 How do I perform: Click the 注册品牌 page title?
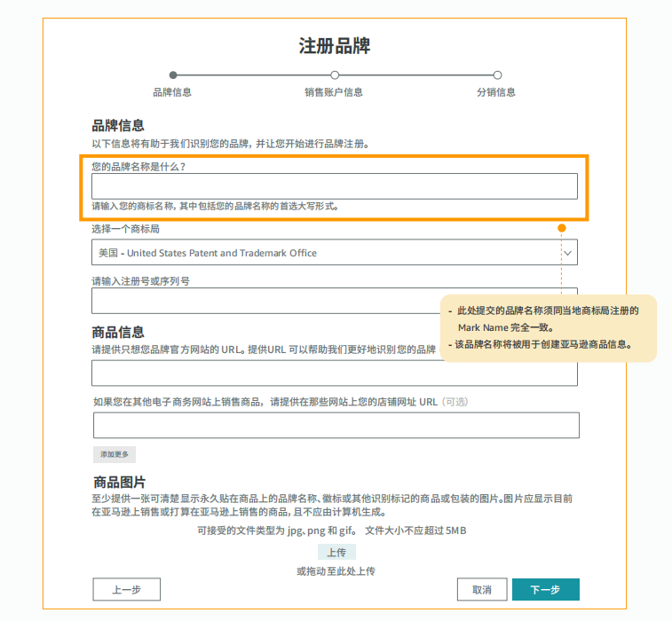(335, 46)
